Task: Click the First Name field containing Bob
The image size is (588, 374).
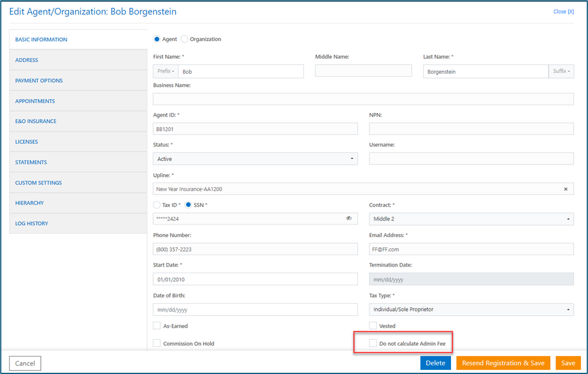Action: pyautogui.click(x=241, y=71)
